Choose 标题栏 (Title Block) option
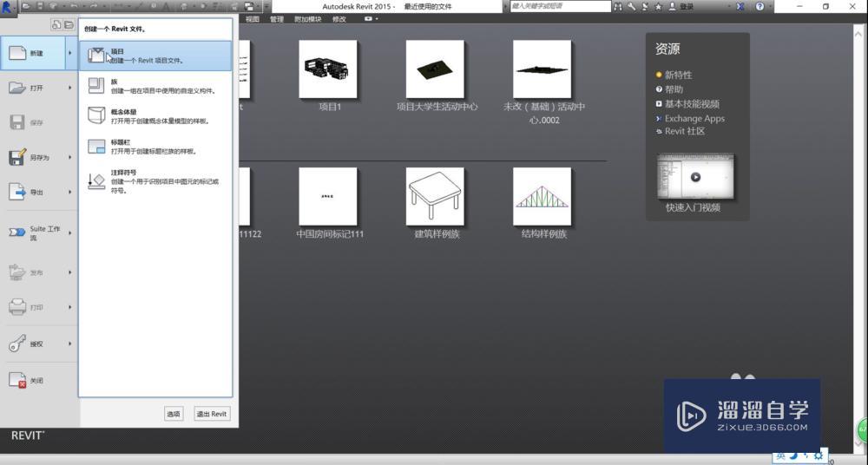868x465 pixels. [x=155, y=146]
